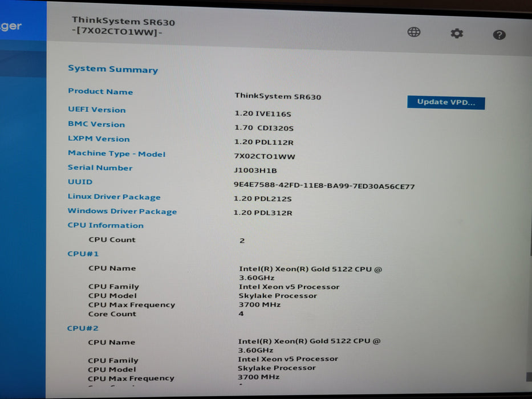Click the Product Name label
Image resolution: width=532 pixels, height=399 pixels.
[100, 92]
